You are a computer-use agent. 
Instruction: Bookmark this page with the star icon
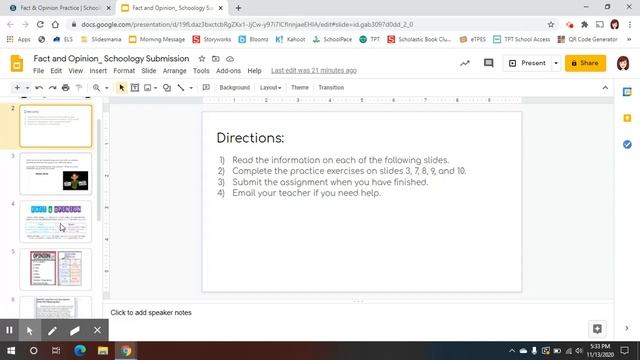click(551, 24)
